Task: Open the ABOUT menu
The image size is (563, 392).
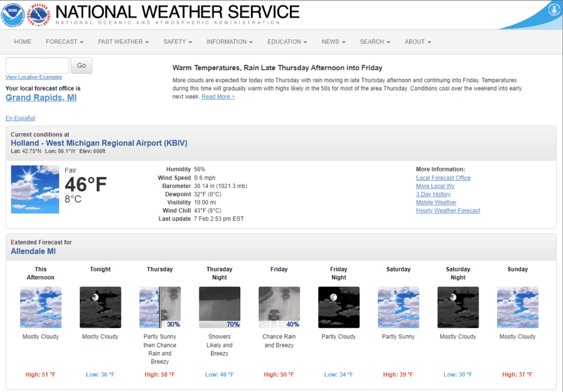Action: (x=418, y=42)
